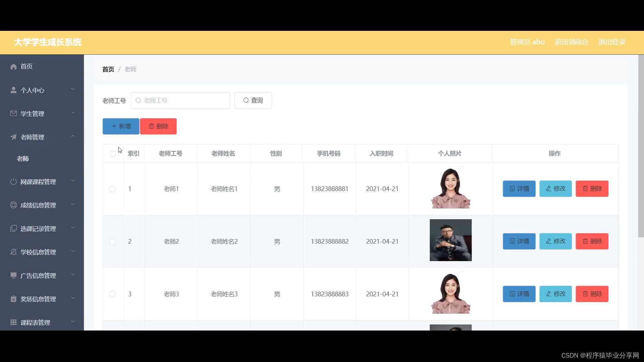Click the envelope icon for 学生管理
This screenshot has width=644, height=362.
(x=13, y=113)
